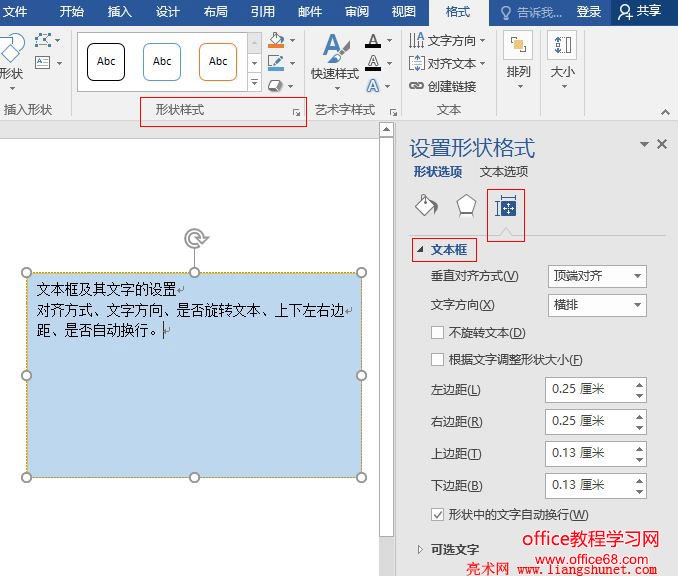Click the 左边距 value field
The image size is (678, 576).
point(589,389)
